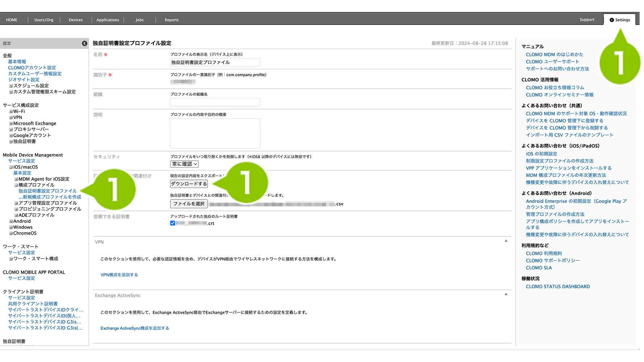
Task: Expand the プロキシサーバー tree node
Action: pos(11,130)
